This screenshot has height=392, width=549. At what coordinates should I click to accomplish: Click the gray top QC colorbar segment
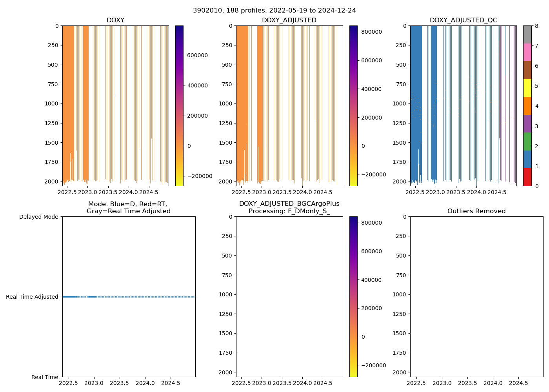(x=527, y=34)
